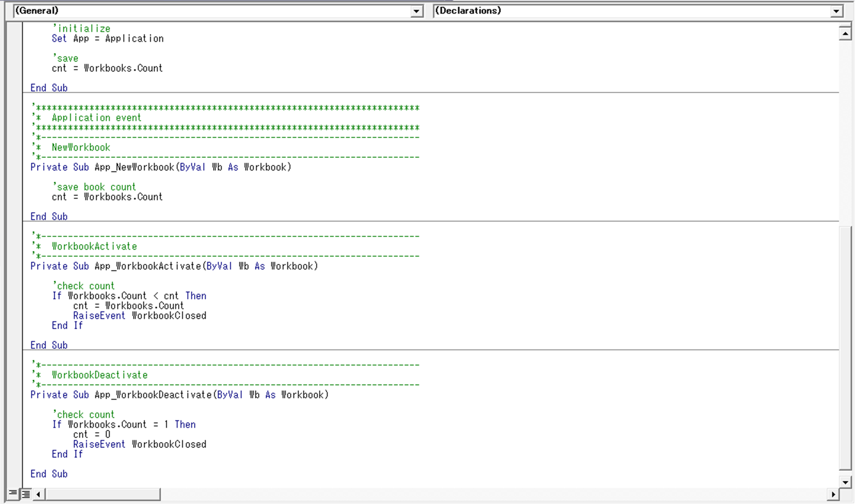Click 'Private Sub App_WorkbookActivate' declaration line
The width and height of the screenshot is (855, 504).
click(x=174, y=266)
